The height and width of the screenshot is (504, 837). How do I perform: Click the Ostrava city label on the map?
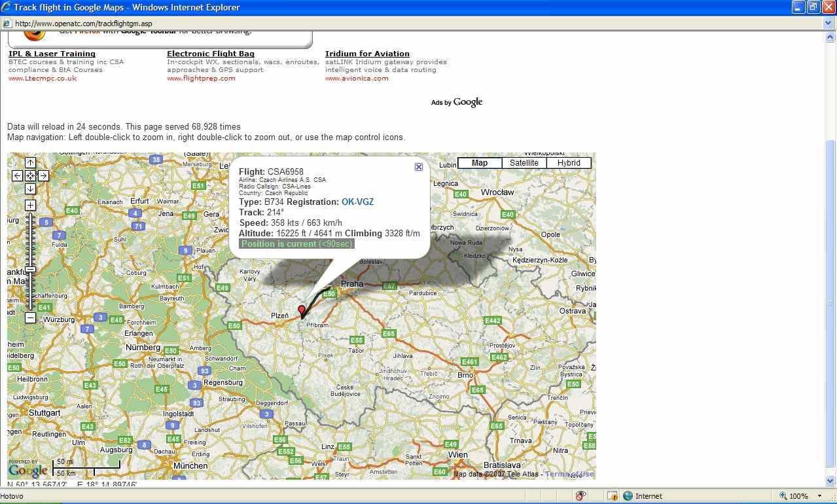tap(573, 311)
